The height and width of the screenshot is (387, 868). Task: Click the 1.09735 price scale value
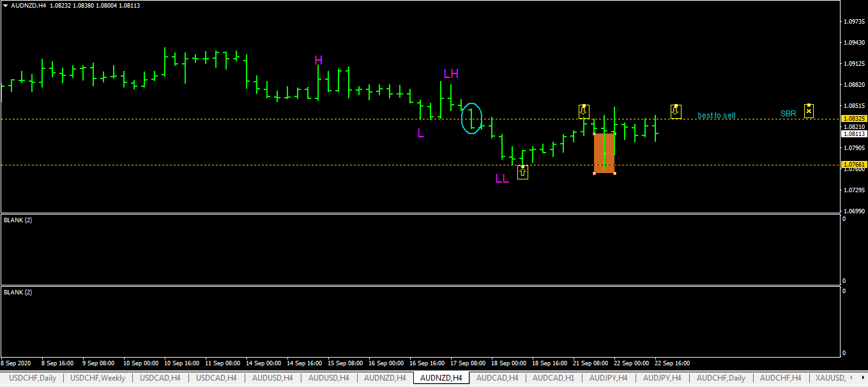pyautogui.click(x=854, y=21)
